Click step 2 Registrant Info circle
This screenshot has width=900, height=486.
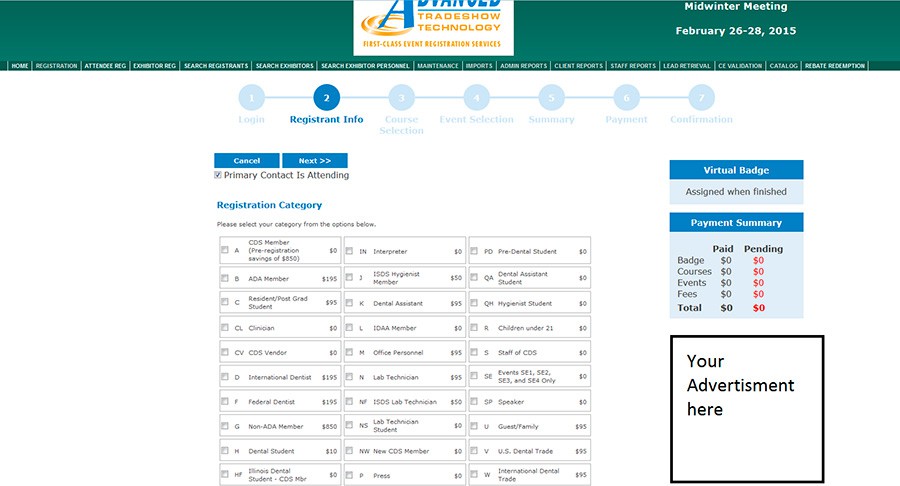pyautogui.click(x=327, y=98)
